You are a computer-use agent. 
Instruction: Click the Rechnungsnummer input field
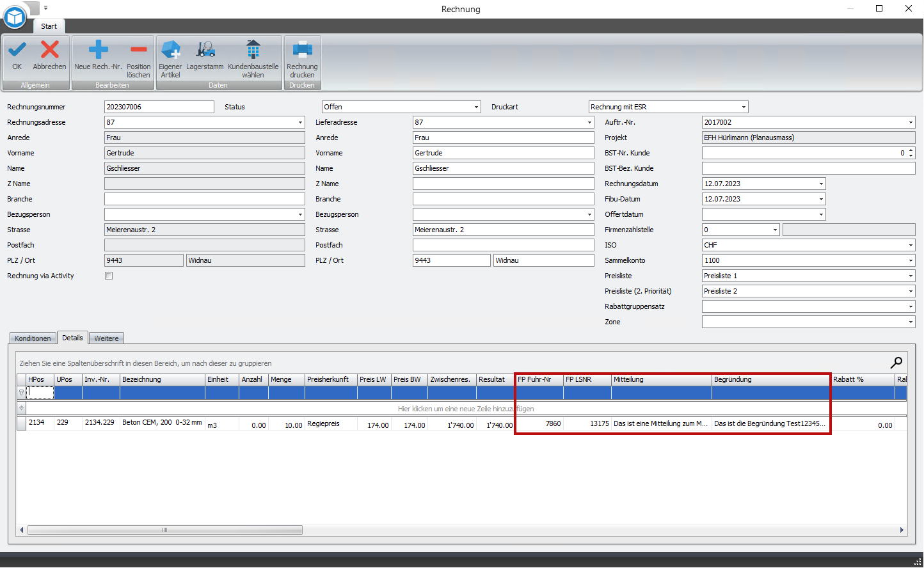click(159, 107)
